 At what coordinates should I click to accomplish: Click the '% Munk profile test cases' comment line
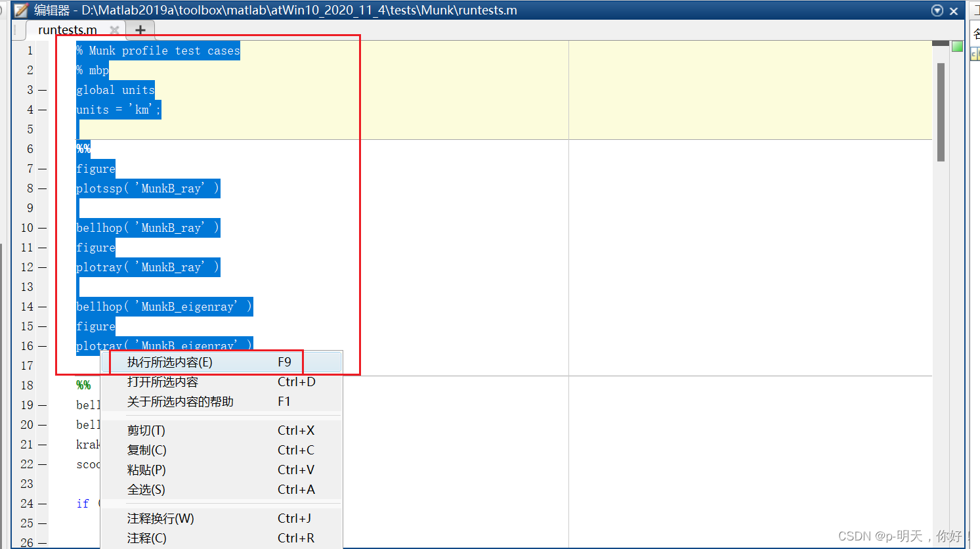tap(158, 51)
